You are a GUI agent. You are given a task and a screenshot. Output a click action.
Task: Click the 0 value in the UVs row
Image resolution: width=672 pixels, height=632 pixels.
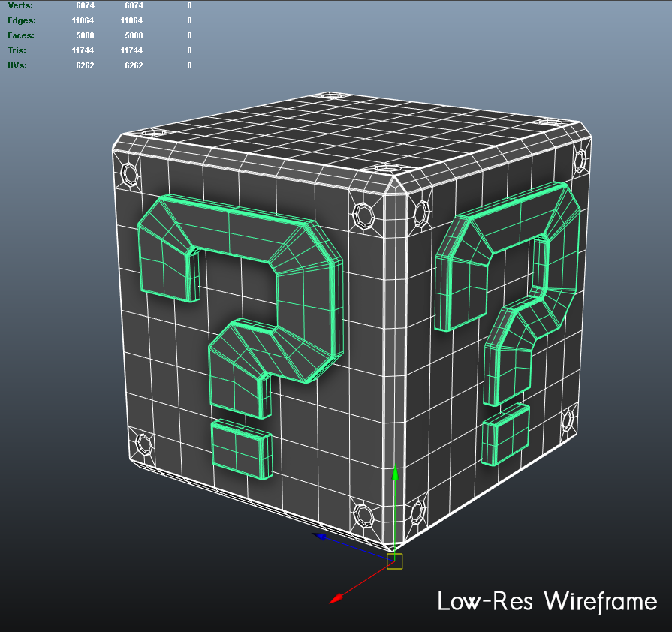189,65
